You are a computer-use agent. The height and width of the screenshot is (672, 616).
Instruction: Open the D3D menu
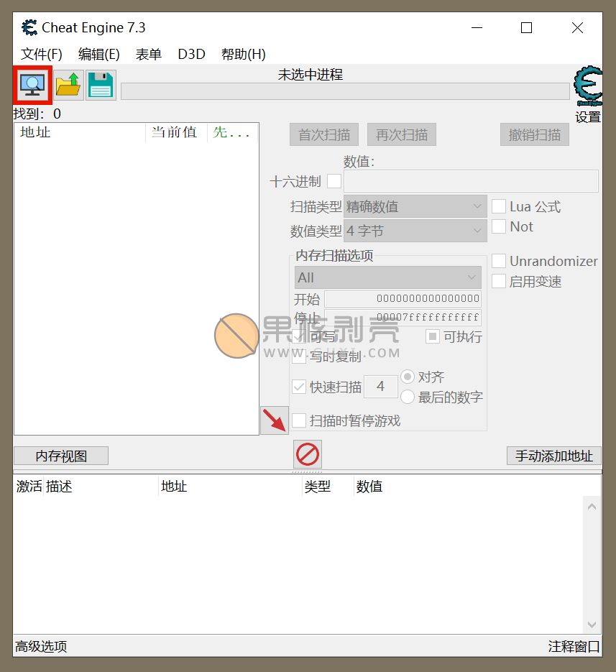coord(191,55)
